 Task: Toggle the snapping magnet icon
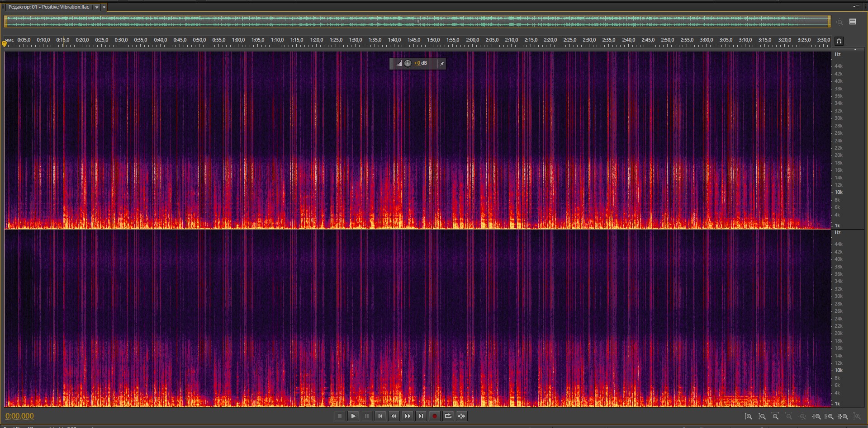pyautogui.click(x=839, y=41)
